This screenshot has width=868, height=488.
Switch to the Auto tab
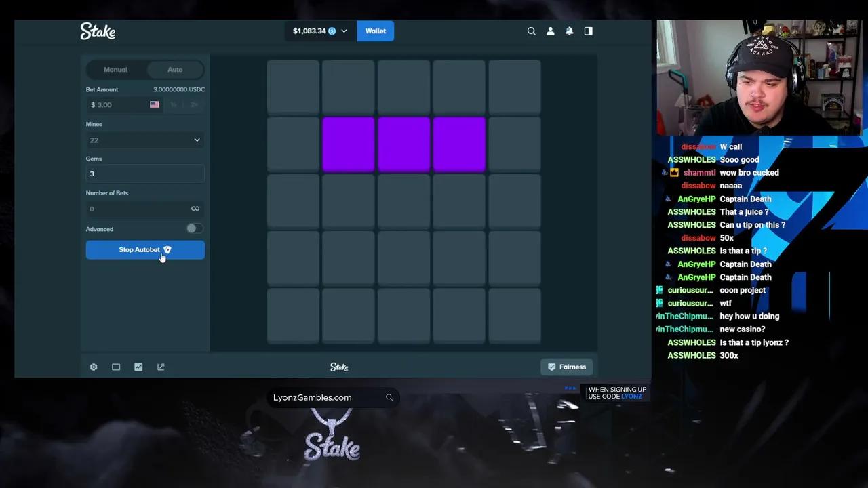click(x=175, y=70)
